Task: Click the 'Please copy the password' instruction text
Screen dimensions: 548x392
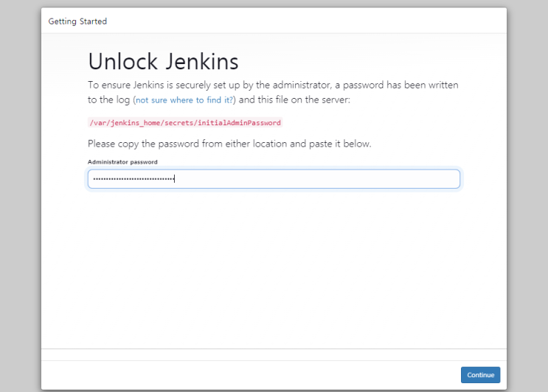Action: tap(229, 144)
